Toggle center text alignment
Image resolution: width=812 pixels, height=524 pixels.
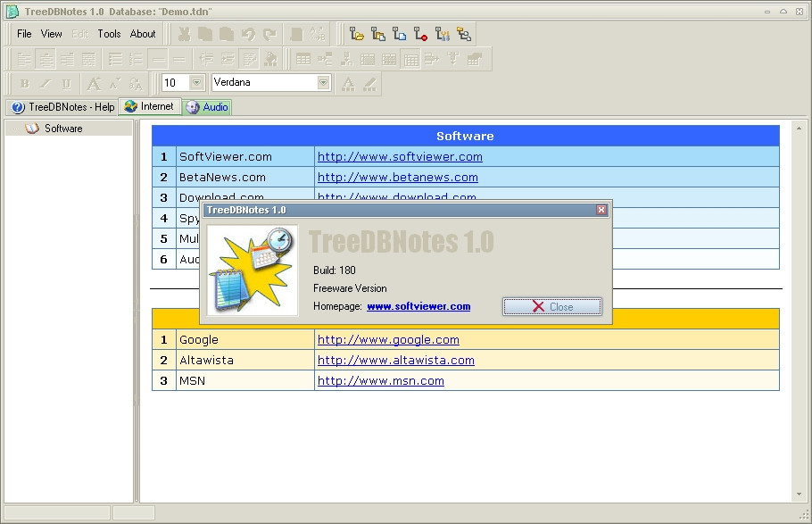tap(46, 59)
